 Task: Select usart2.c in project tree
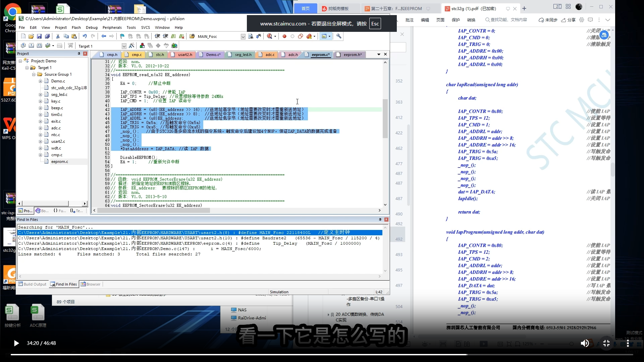[x=58, y=141]
